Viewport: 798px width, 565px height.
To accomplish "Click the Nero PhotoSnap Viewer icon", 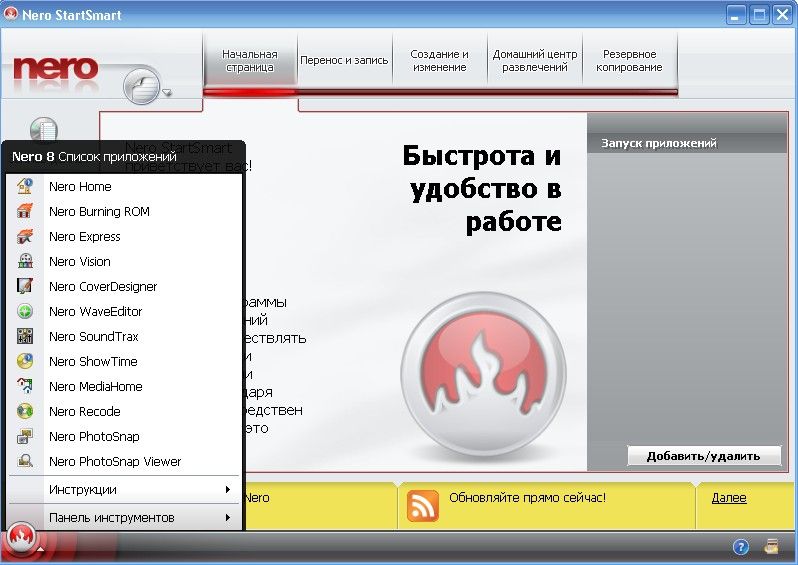I will point(24,461).
